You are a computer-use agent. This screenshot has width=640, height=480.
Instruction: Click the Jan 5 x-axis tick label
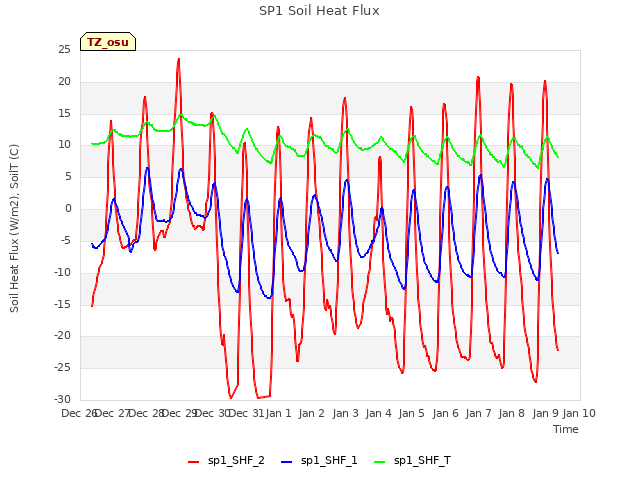[x=411, y=413]
